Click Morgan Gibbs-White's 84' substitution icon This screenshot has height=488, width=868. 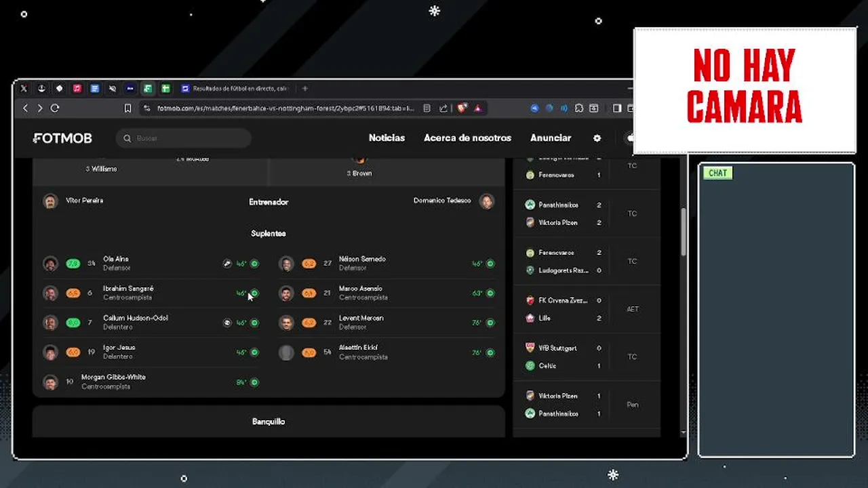[254, 382]
